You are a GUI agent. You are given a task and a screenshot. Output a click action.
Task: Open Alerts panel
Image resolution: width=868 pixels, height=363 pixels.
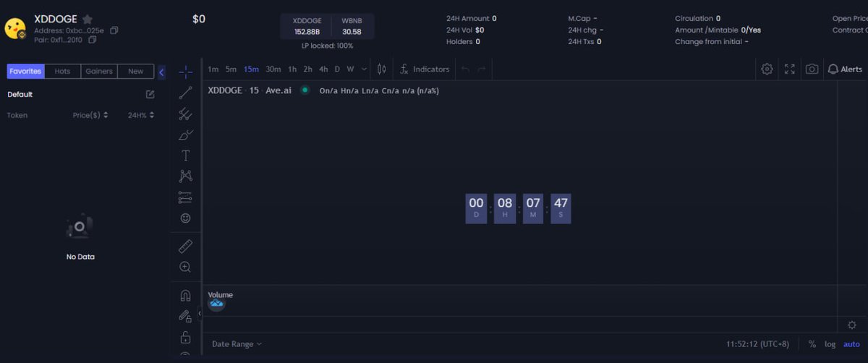(x=845, y=69)
